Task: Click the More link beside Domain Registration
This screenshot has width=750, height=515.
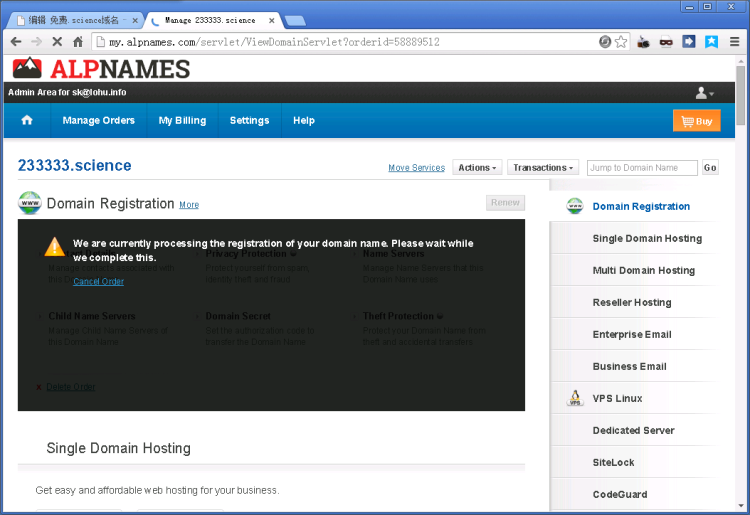Action: point(189,205)
